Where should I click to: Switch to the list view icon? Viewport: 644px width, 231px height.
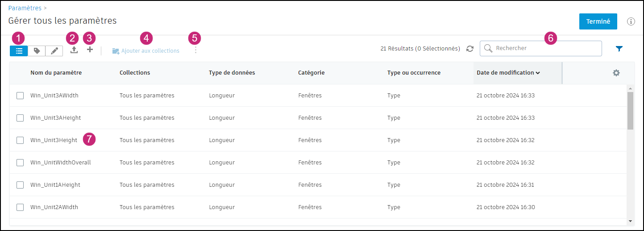pos(19,51)
